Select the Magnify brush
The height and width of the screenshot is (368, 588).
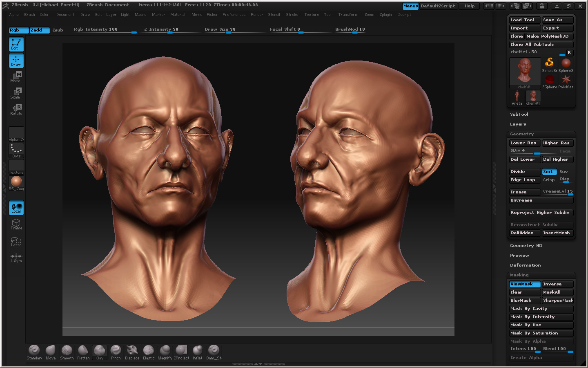(165, 352)
